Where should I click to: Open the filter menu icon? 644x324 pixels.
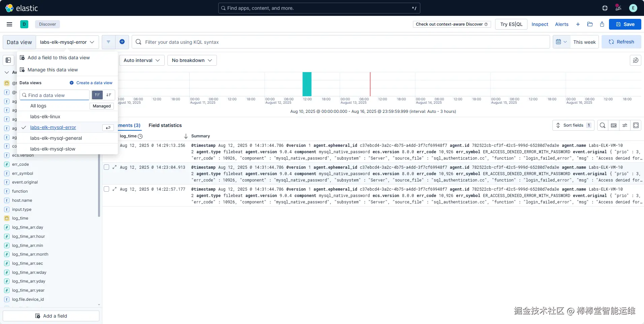click(108, 42)
